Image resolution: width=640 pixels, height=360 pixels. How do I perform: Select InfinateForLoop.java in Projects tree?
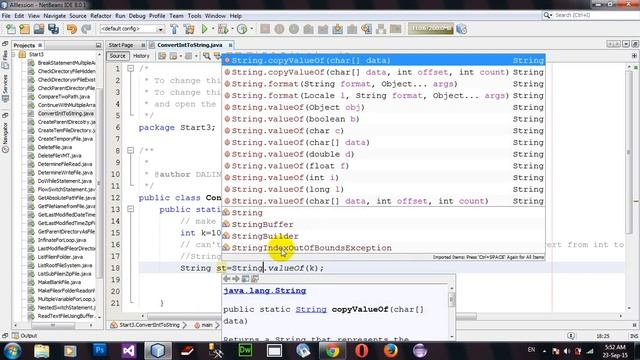62,240
